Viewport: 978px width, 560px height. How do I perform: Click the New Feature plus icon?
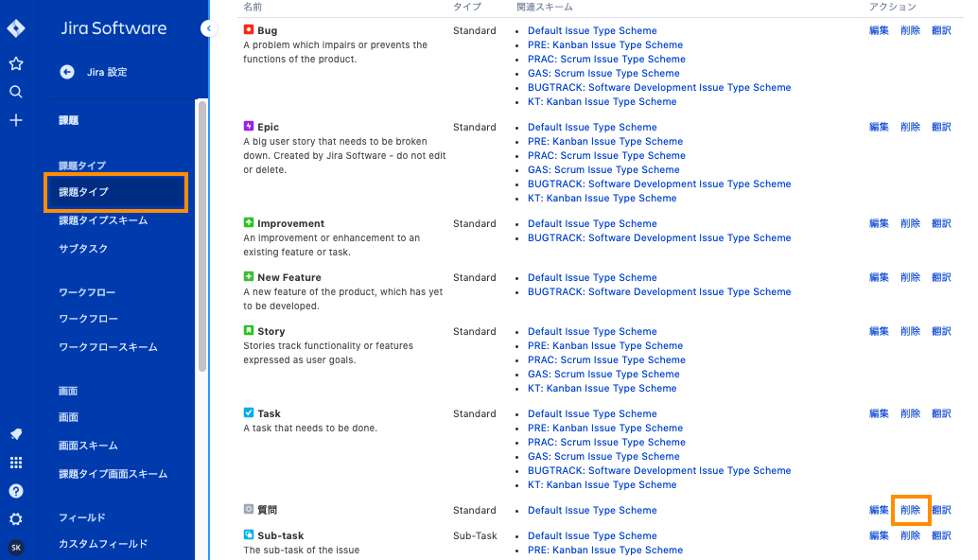coord(248,276)
